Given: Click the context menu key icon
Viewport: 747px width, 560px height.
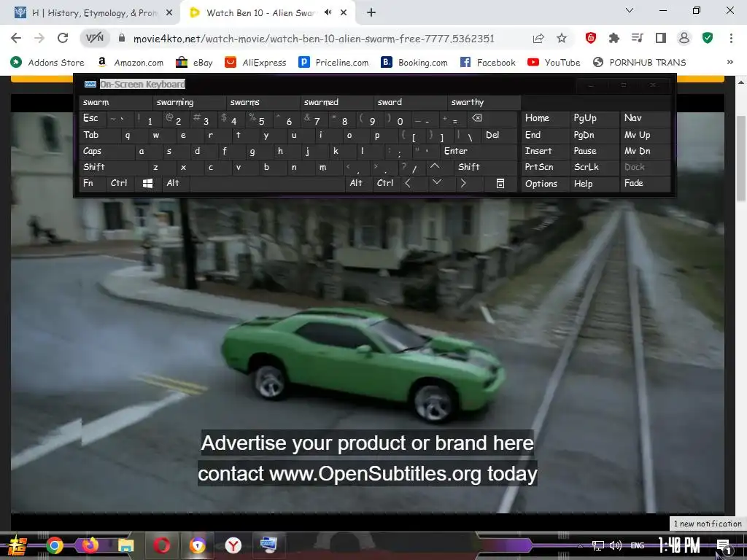Looking at the screenshot, I should tap(500, 183).
